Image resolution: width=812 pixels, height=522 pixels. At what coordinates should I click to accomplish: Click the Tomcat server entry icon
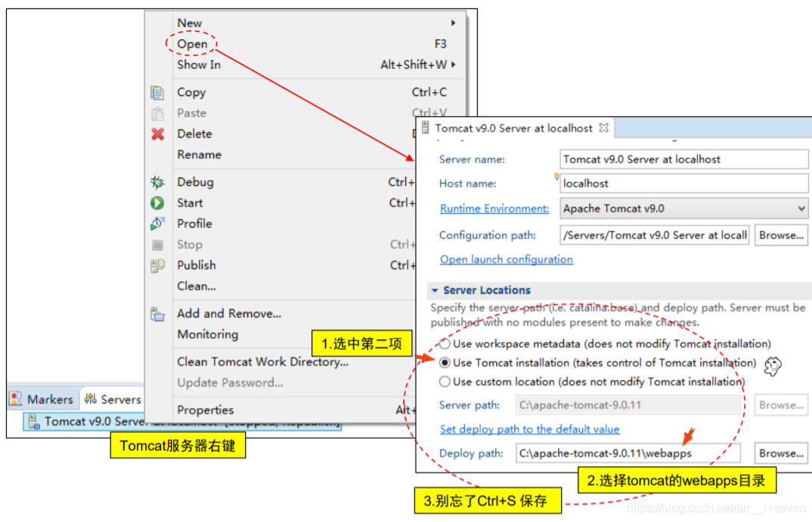click(x=34, y=422)
